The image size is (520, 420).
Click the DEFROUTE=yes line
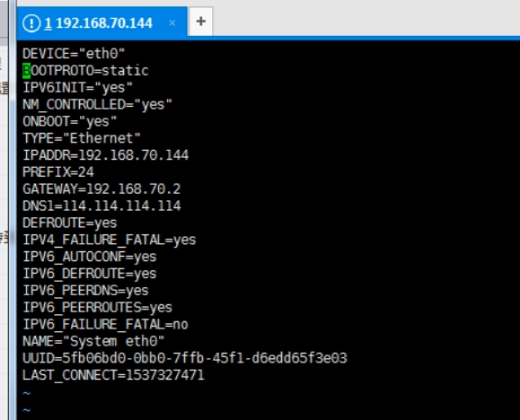(x=70, y=223)
